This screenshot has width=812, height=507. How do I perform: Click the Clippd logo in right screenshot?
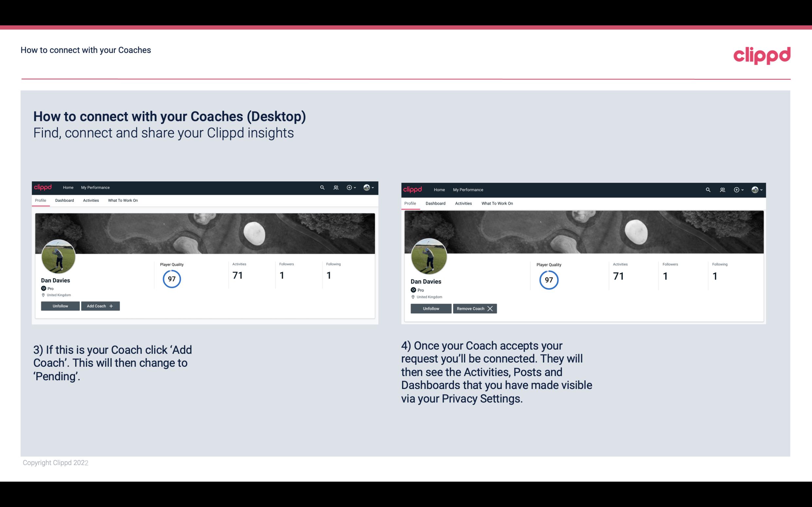tap(413, 189)
